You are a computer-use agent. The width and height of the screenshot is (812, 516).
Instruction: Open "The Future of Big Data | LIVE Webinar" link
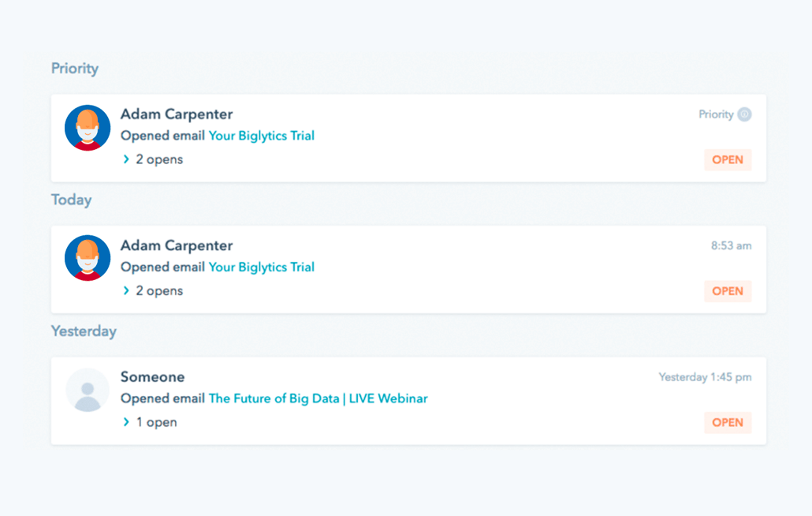[x=318, y=398]
